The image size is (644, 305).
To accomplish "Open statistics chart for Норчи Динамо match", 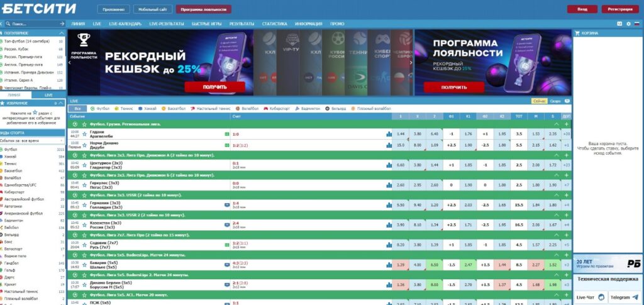I will click(x=389, y=145).
